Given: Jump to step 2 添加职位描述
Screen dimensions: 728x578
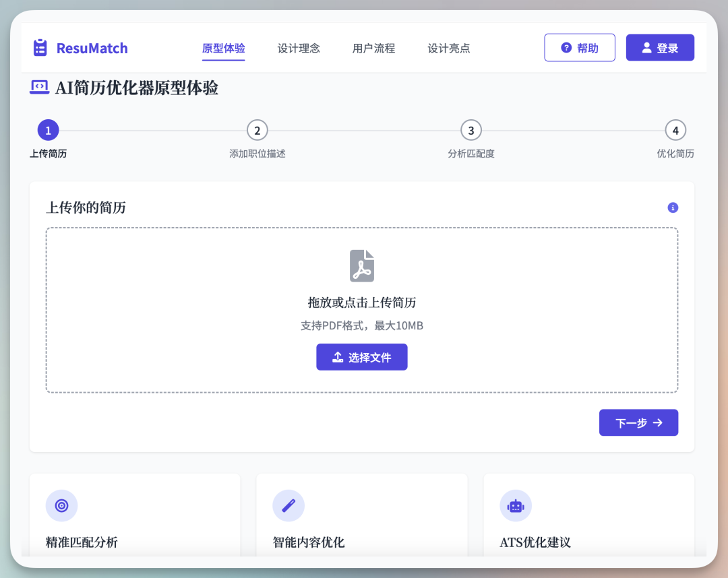Looking at the screenshot, I should coord(257,131).
